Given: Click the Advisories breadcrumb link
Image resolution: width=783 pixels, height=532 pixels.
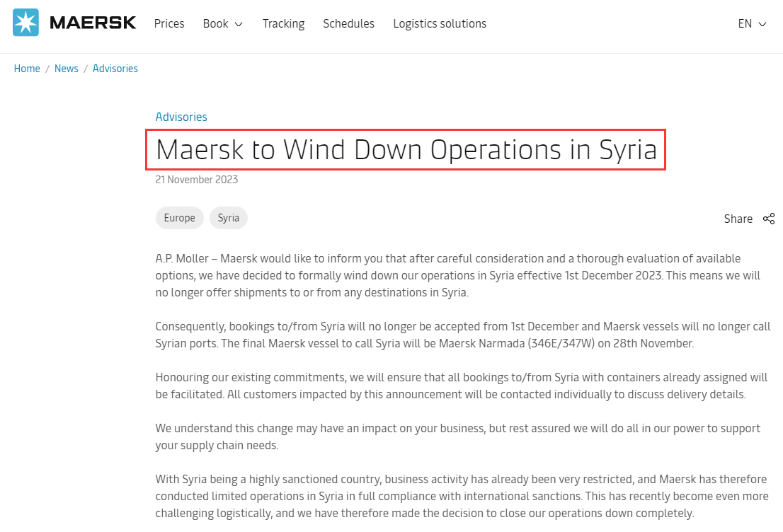Looking at the screenshot, I should pyautogui.click(x=115, y=69).
